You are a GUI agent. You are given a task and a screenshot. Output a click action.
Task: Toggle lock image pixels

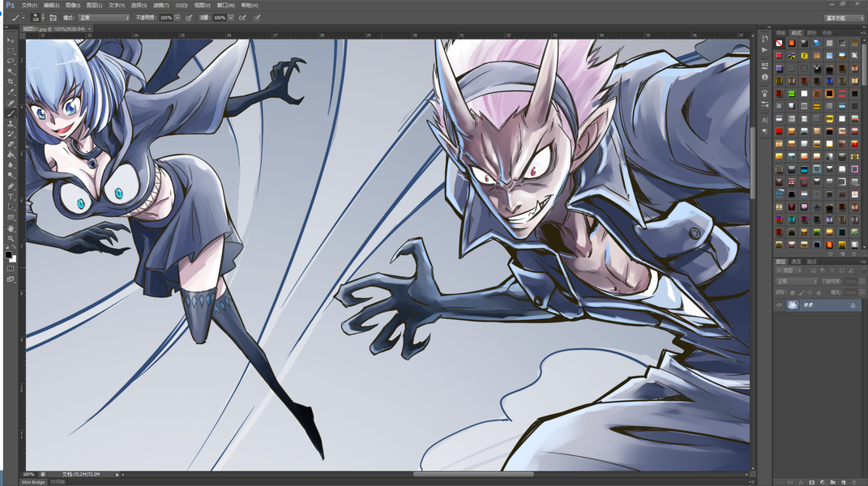801,292
